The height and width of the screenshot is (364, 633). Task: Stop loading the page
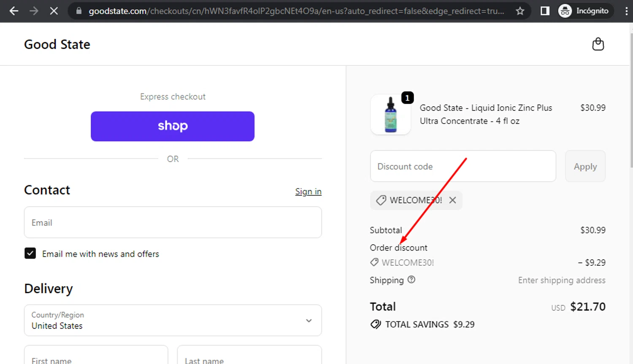tap(54, 11)
